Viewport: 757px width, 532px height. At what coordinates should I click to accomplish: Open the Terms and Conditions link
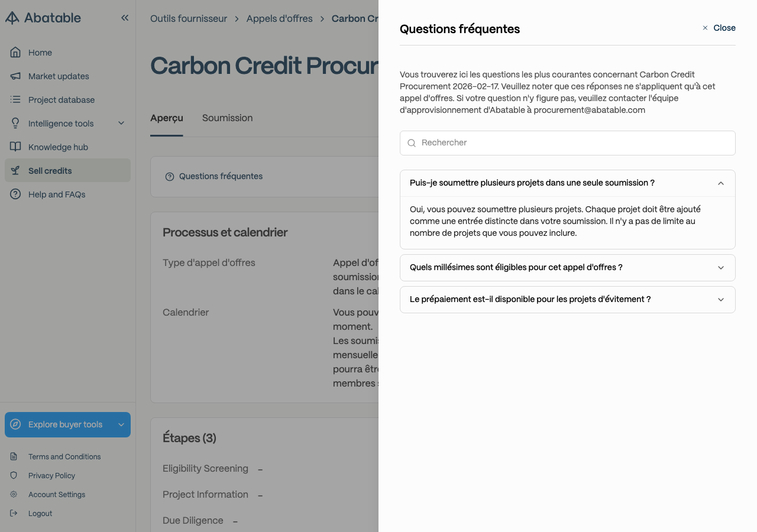pyautogui.click(x=64, y=456)
